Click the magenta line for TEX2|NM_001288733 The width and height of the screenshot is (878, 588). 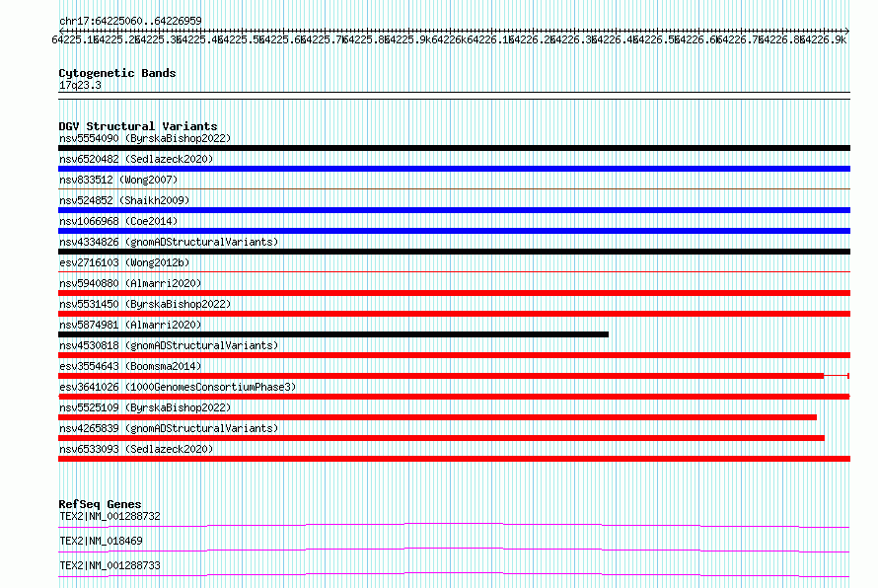[x=454, y=574]
